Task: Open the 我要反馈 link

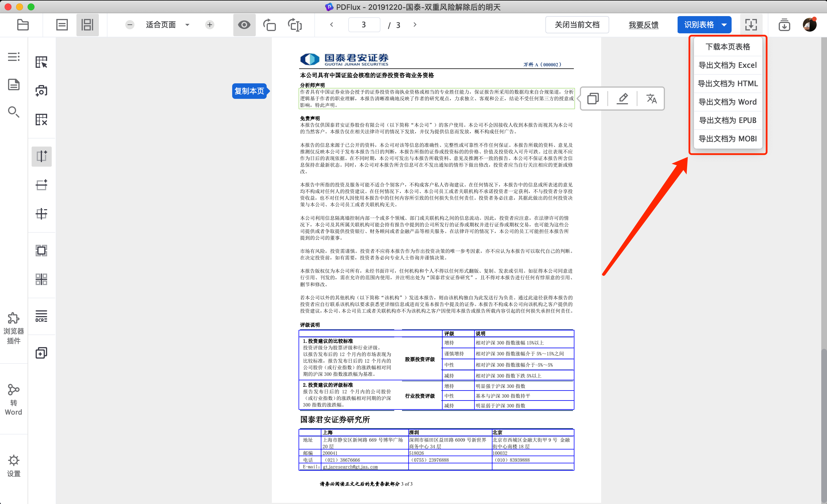Action: click(643, 25)
